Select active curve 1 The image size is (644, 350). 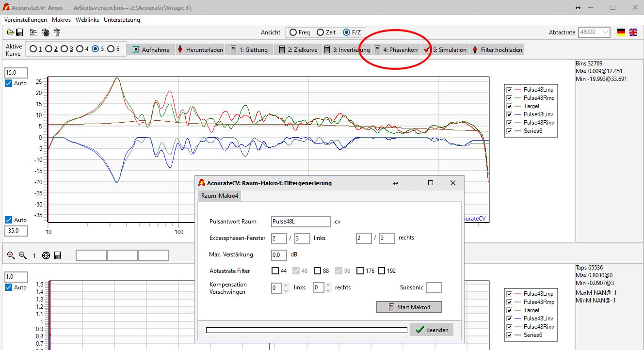pyautogui.click(x=33, y=49)
